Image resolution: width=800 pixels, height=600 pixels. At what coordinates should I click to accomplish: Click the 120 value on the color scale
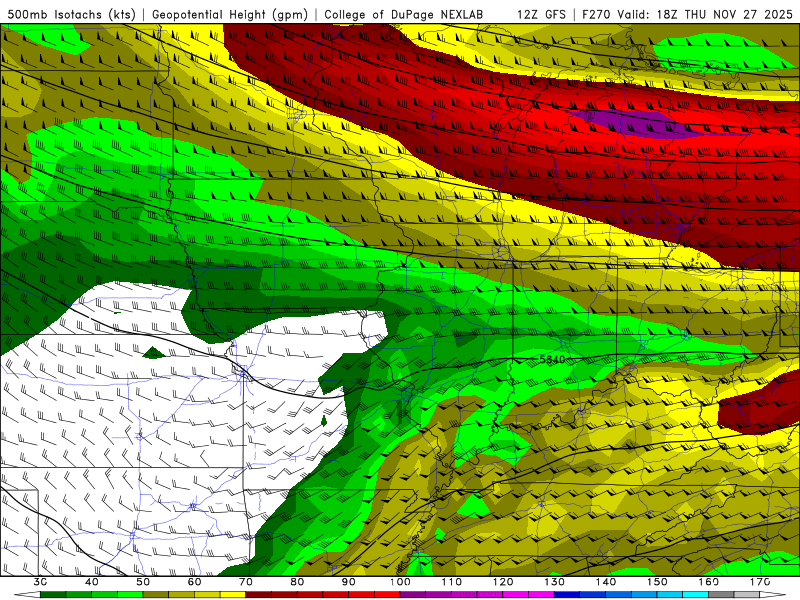pyautogui.click(x=503, y=582)
